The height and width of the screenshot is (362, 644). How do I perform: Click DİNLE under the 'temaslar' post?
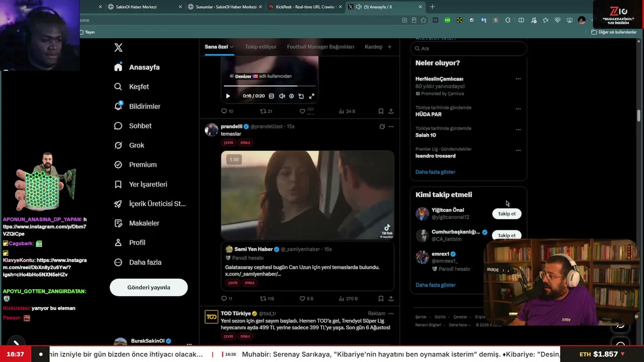(x=245, y=143)
